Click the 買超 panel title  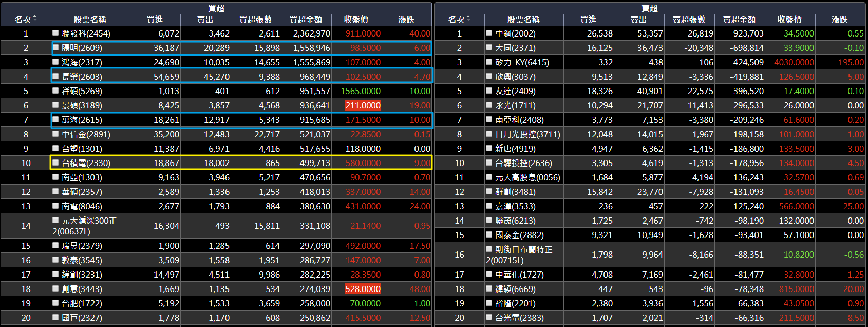(216, 8)
